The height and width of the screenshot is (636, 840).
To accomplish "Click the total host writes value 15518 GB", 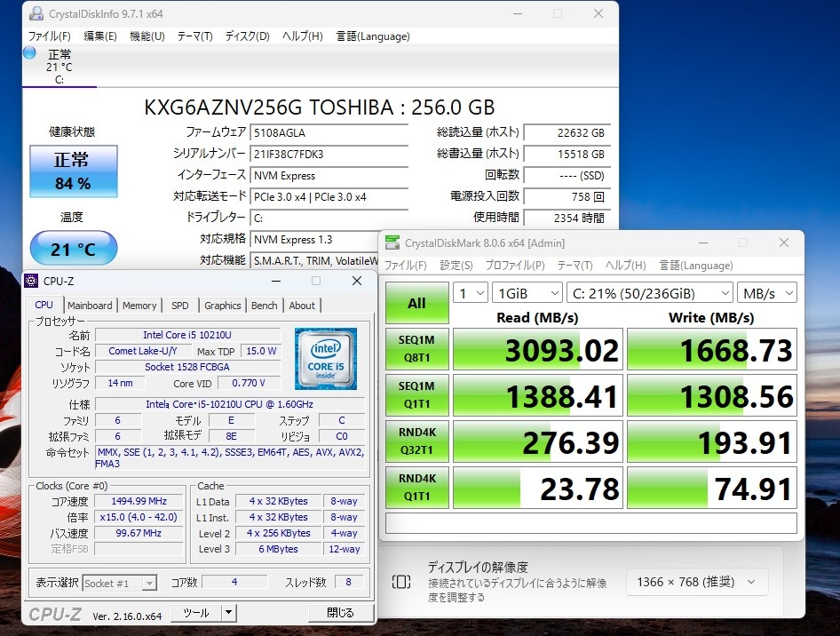I will click(567, 155).
